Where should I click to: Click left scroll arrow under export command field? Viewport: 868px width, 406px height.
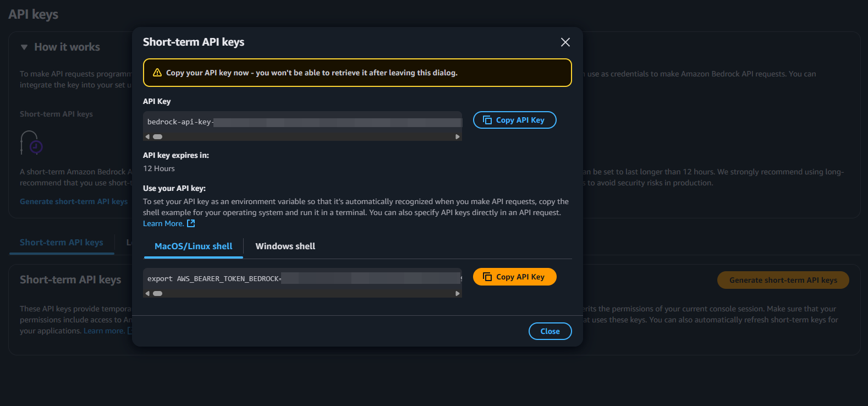[x=147, y=294]
